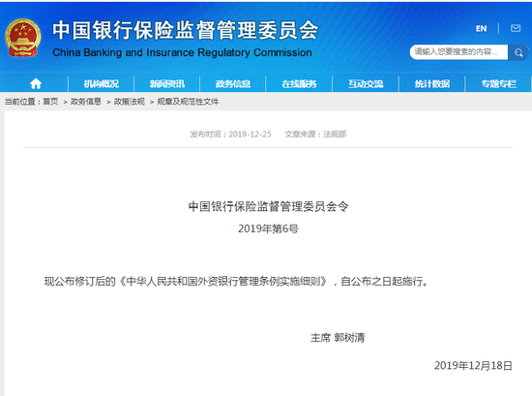The height and width of the screenshot is (396, 532).
Task: Switch to English via EN link
Action: 481,28
